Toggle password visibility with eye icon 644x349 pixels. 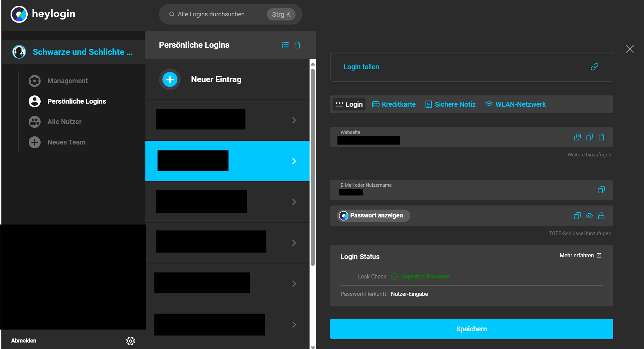coord(589,216)
